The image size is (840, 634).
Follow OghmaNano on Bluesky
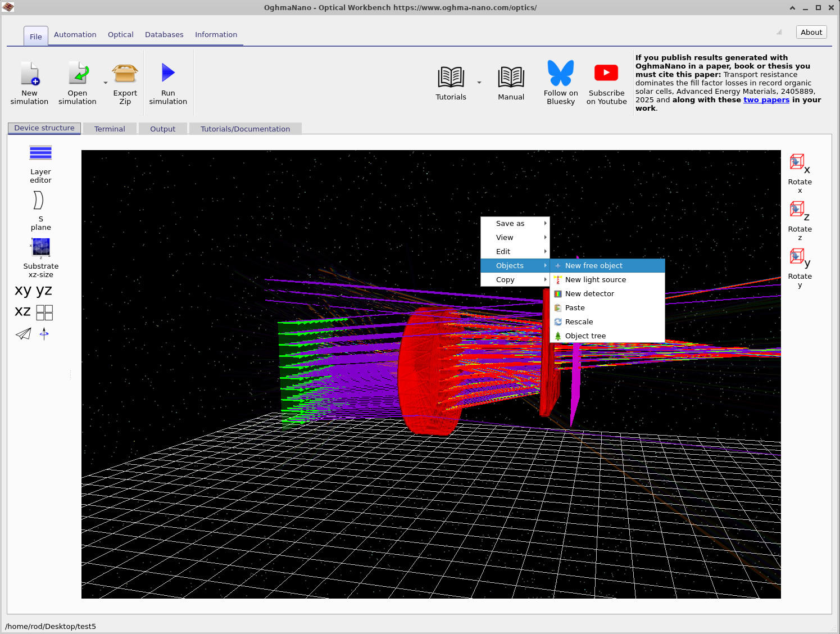tap(560, 81)
